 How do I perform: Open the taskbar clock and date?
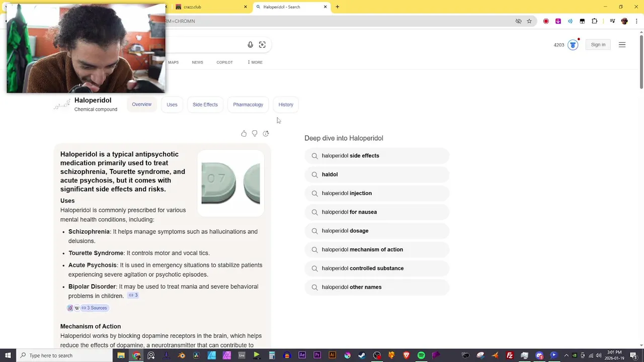(x=614, y=355)
